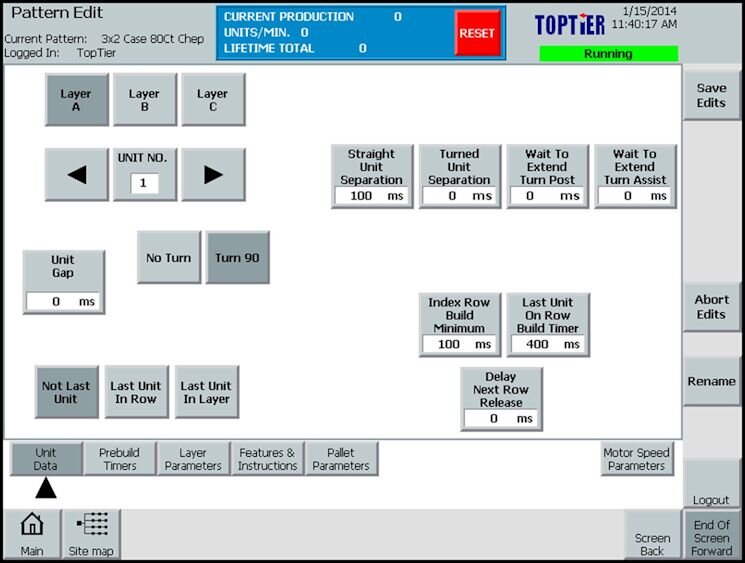Select Layer B

[144, 100]
